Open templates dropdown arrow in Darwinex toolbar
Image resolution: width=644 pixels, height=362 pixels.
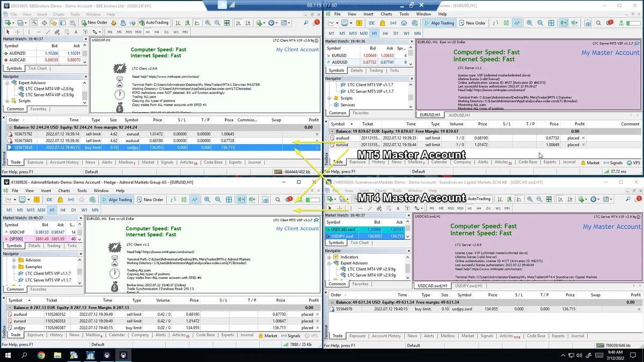(350, 23)
